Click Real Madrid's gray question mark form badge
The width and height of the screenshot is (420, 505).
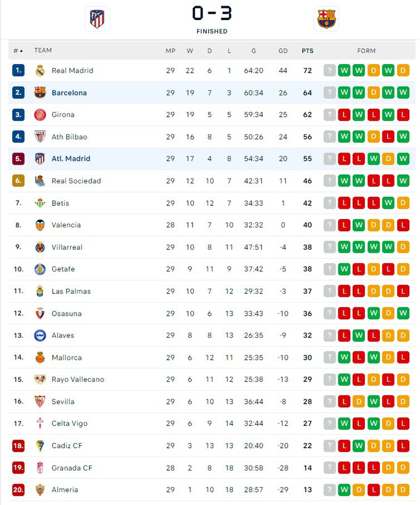pyautogui.click(x=330, y=70)
